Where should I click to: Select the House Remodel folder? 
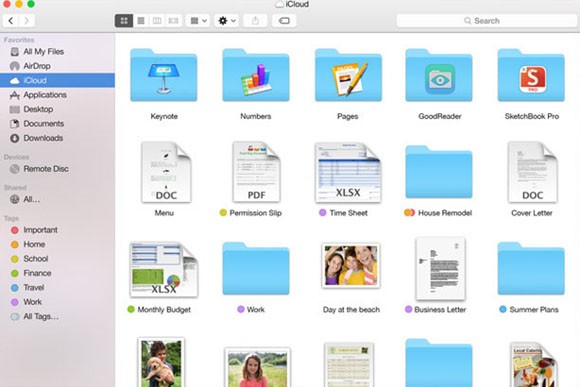point(439,172)
